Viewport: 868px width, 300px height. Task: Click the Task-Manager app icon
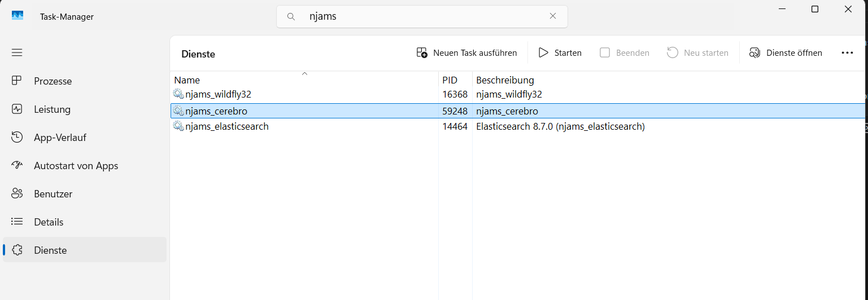pyautogui.click(x=18, y=16)
